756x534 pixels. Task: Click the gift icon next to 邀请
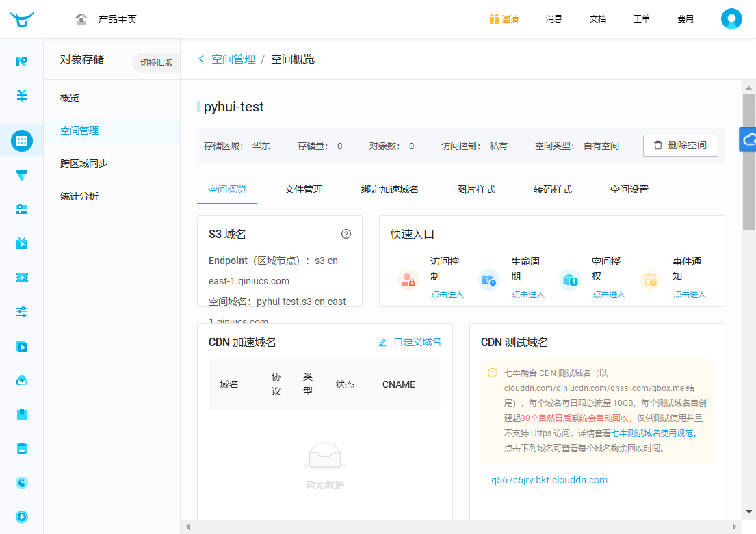click(494, 18)
